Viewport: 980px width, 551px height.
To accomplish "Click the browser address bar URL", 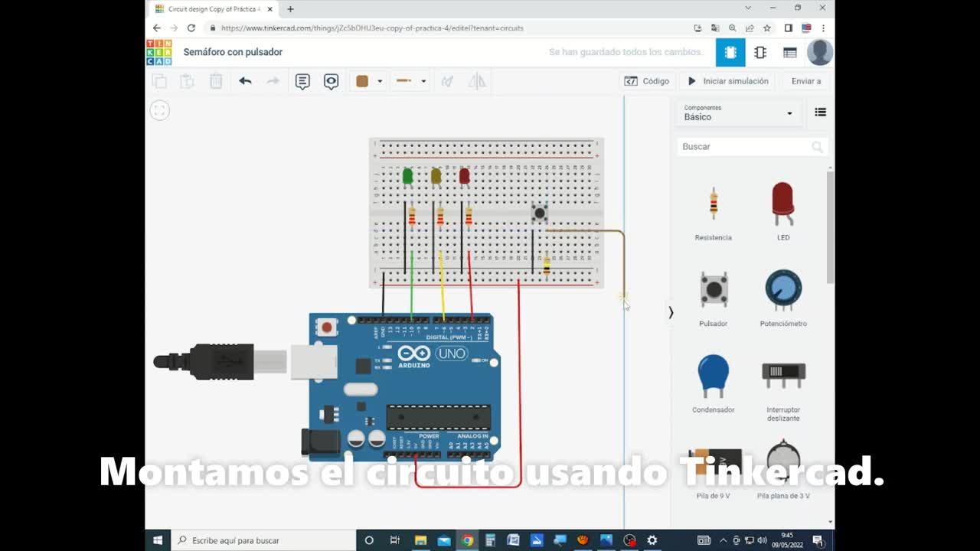I will point(372,28).
